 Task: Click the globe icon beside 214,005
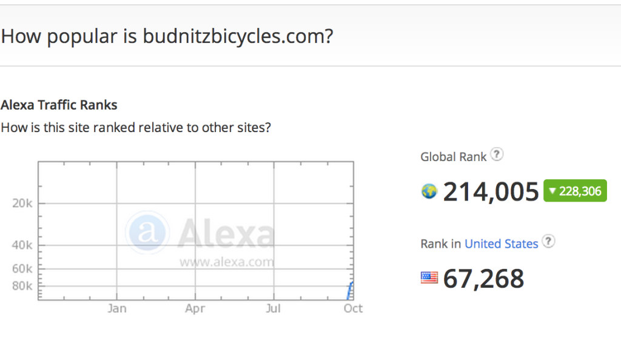coord(429,191)
